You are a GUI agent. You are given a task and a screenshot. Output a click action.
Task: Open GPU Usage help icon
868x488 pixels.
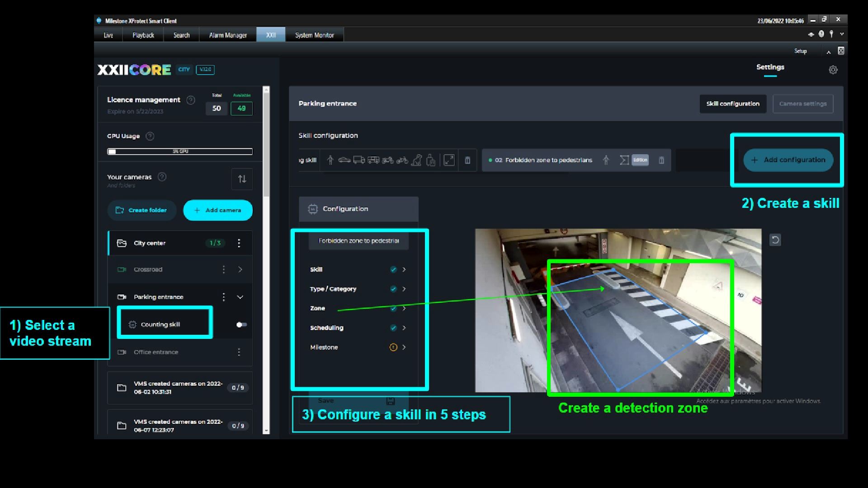[x=150, y=136]
